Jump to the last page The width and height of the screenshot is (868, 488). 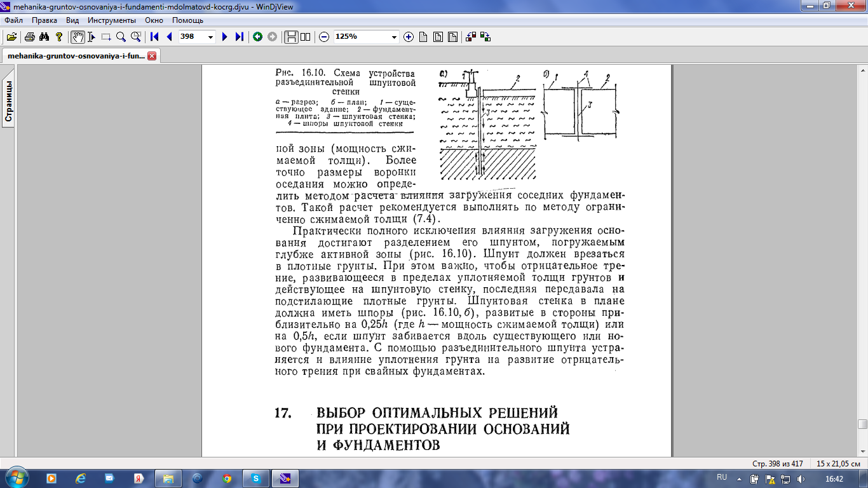[239, 37]
